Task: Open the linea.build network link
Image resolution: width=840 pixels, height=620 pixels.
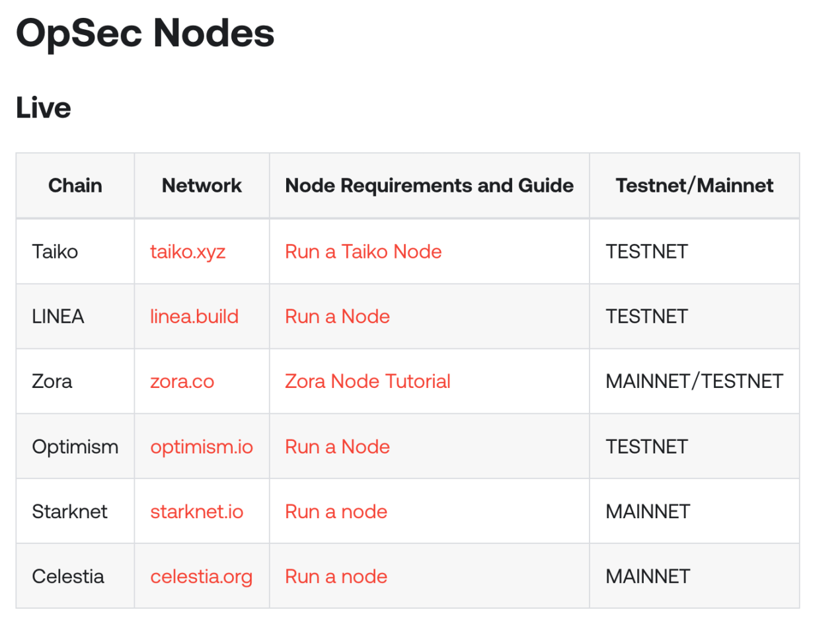Action: tap(194, 317)
